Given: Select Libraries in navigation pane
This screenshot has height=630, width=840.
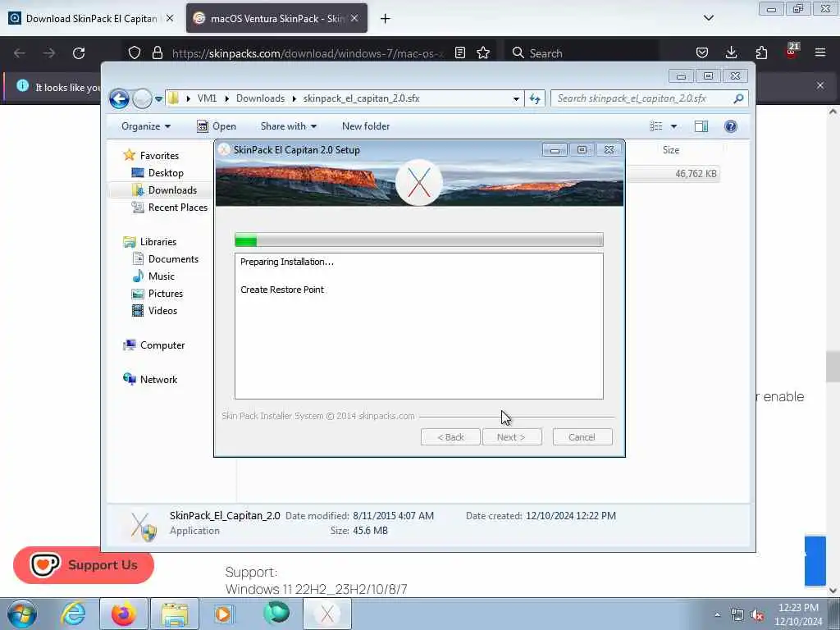Looking at the screenshot, I should tap(150, 242).
